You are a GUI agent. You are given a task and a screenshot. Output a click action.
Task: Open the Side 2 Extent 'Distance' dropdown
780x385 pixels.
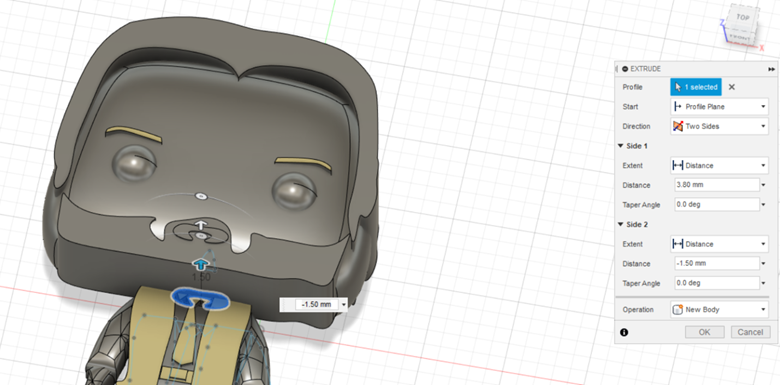tap(719, 244)
